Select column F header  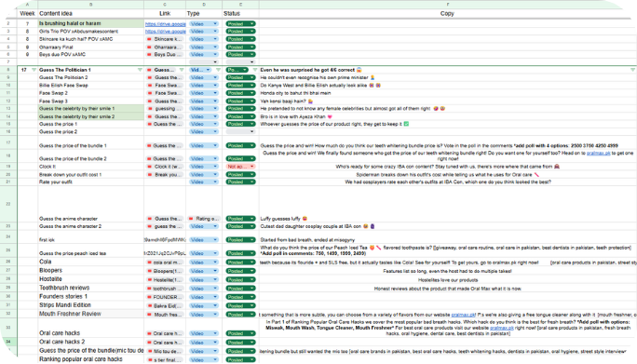(448, 5)
